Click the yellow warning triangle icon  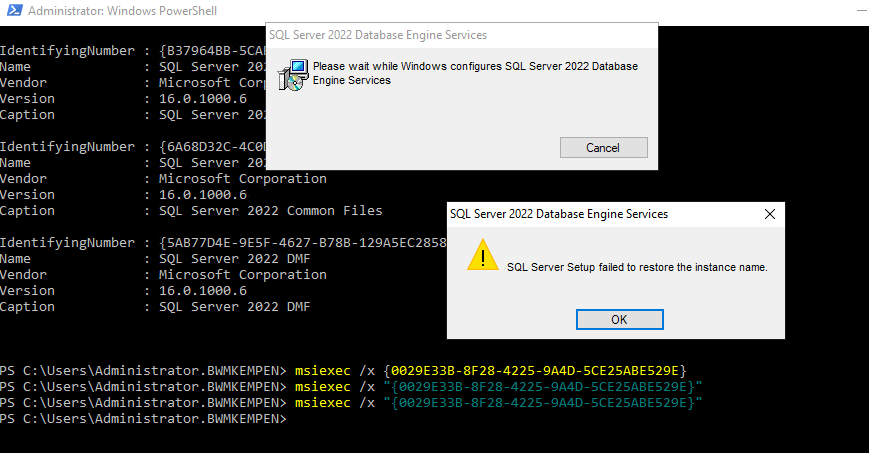483,255
